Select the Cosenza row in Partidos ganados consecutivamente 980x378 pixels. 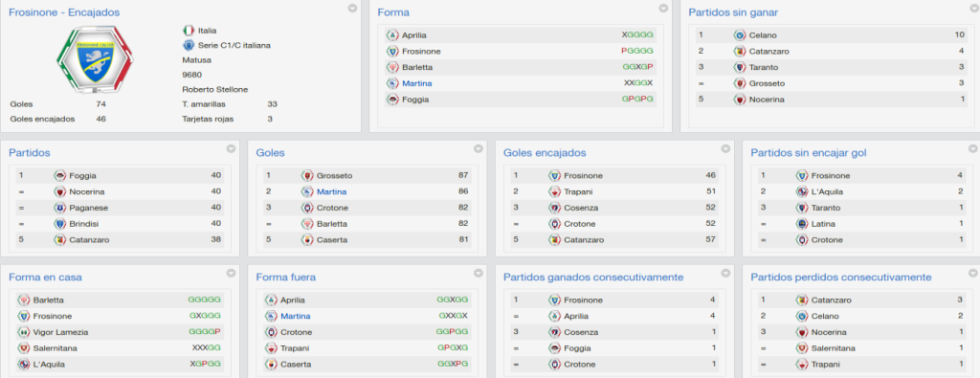pos(614,332)
